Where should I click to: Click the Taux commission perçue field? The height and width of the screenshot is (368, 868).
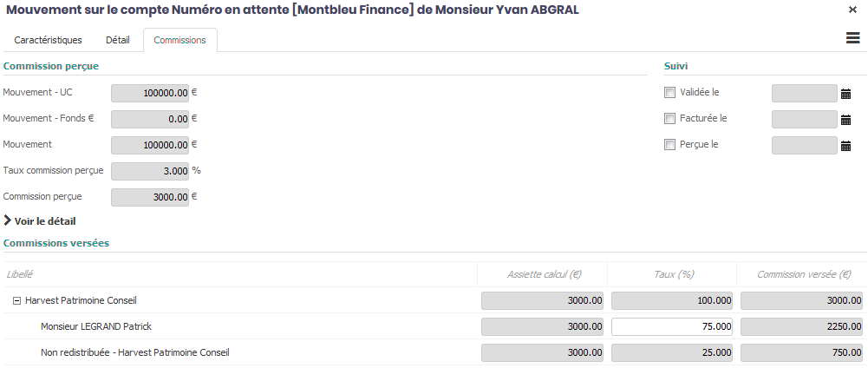click(151, 171)
